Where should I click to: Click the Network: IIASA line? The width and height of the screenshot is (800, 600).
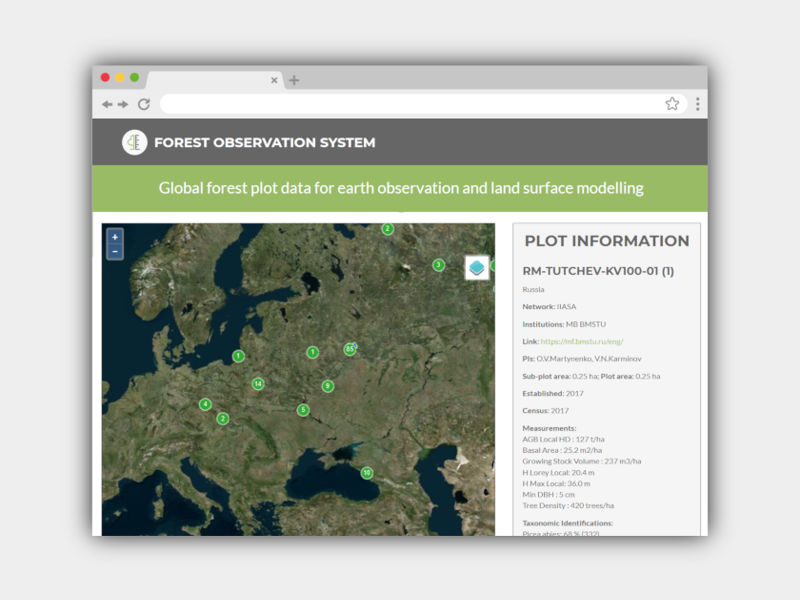tap(549, 307)
